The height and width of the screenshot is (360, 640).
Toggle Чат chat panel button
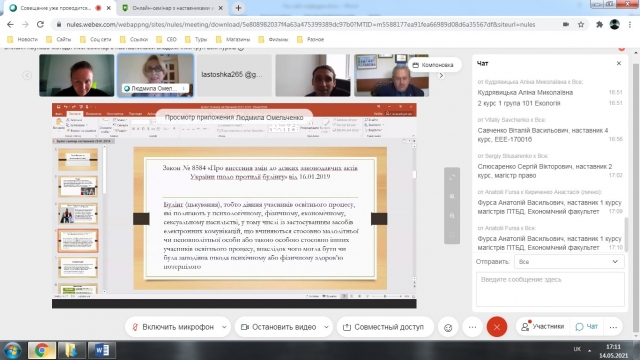pos(587,327)
